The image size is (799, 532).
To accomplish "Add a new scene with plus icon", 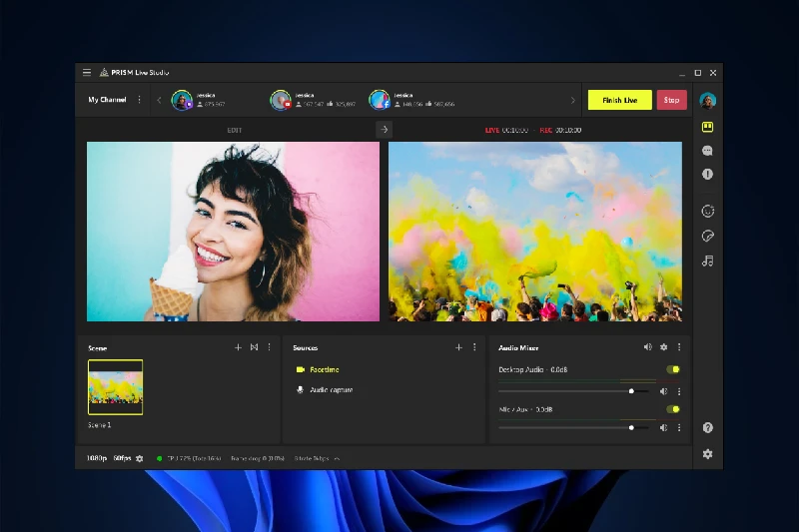I will click(x=238, y=347).
